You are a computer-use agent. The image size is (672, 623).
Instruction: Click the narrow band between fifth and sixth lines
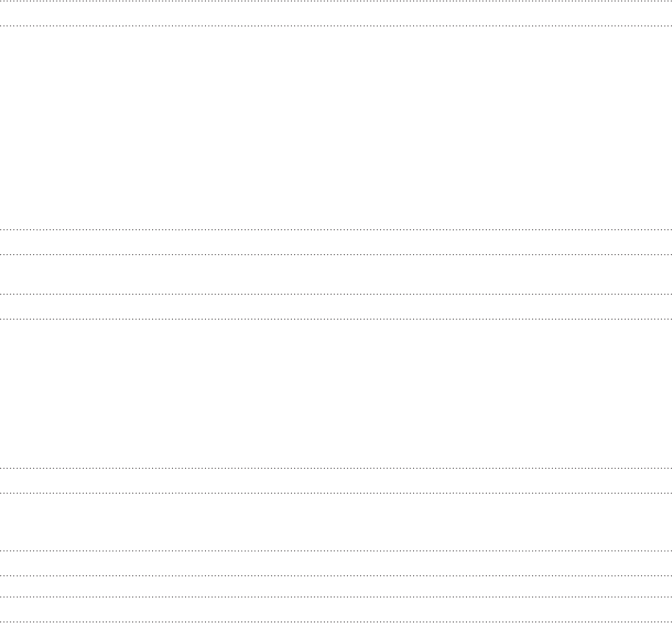pos(336,306)
